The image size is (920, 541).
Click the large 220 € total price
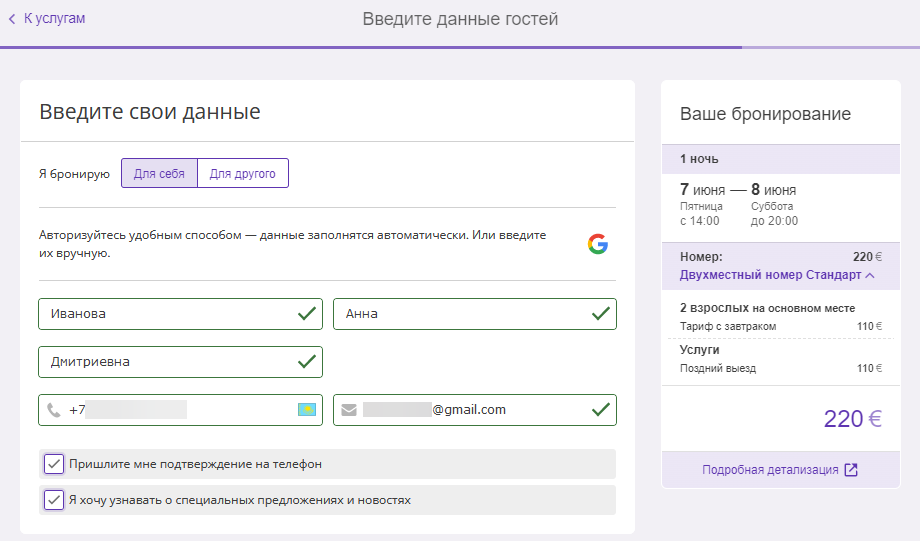853,419
